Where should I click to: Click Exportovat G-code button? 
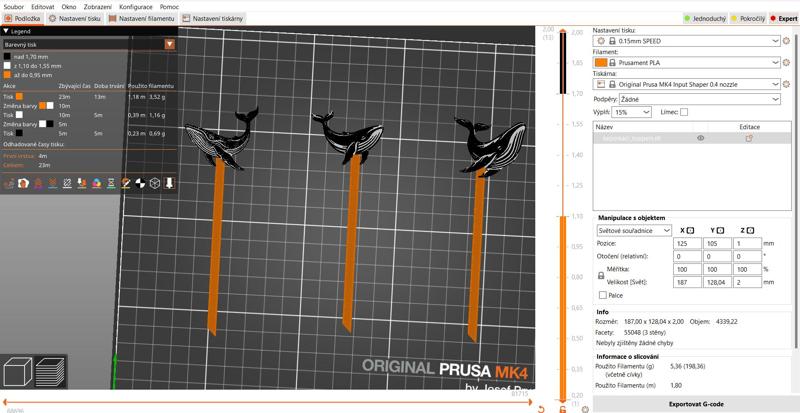click(696, 404)
